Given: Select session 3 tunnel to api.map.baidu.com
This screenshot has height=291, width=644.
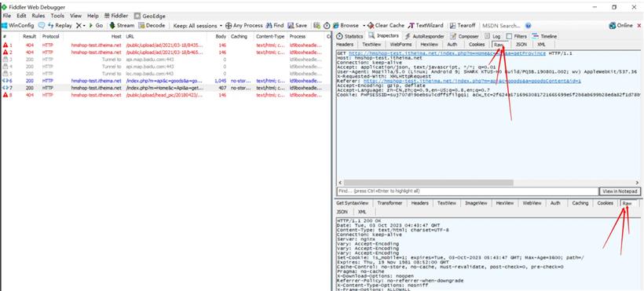Looking at the screenshot, I should 165,60.
